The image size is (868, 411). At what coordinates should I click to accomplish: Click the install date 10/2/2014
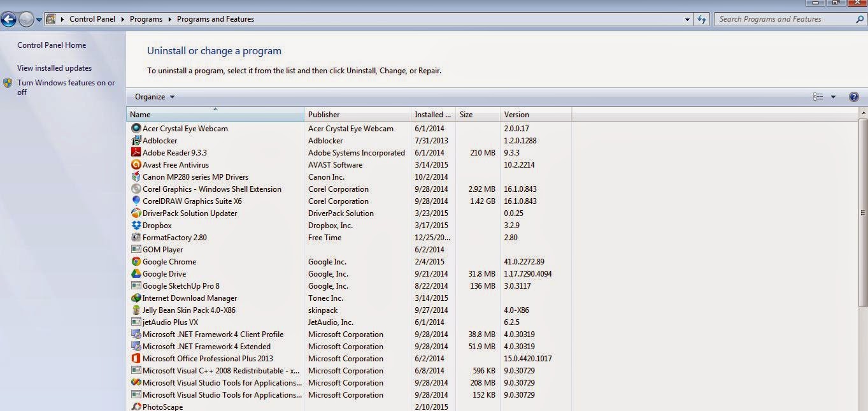click(x=431, y=177)
